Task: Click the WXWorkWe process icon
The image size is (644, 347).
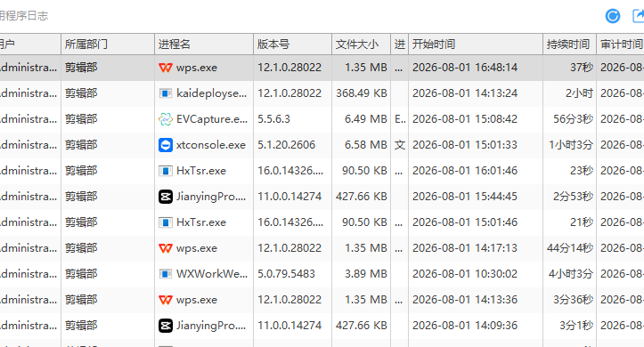Action: 166,274
